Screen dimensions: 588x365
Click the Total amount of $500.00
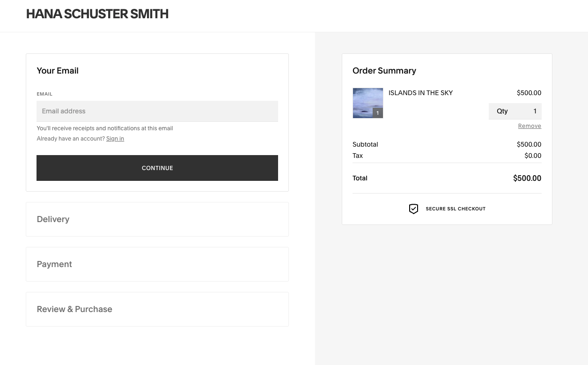[x=527, y=178]
